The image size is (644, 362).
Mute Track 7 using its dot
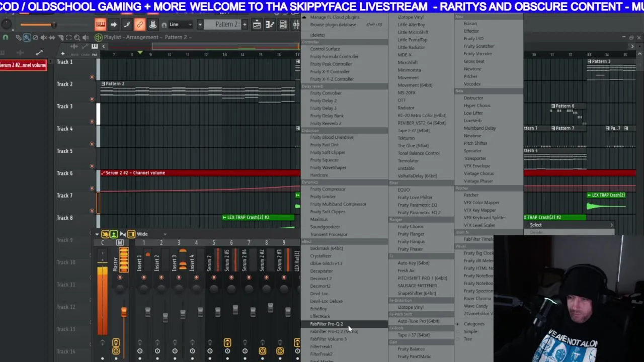coord(92,211)
